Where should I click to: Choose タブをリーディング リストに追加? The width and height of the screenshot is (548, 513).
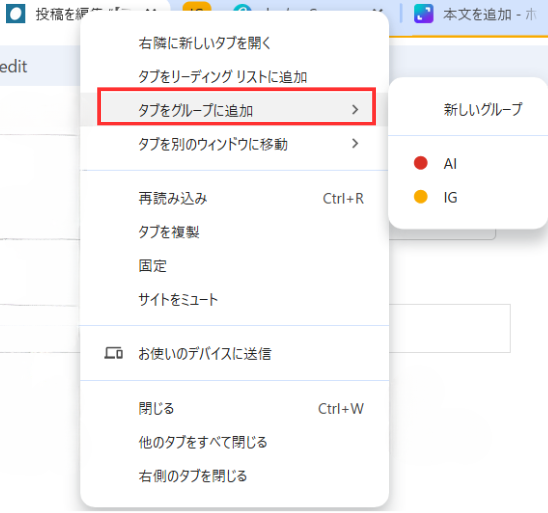click(235, 77)
